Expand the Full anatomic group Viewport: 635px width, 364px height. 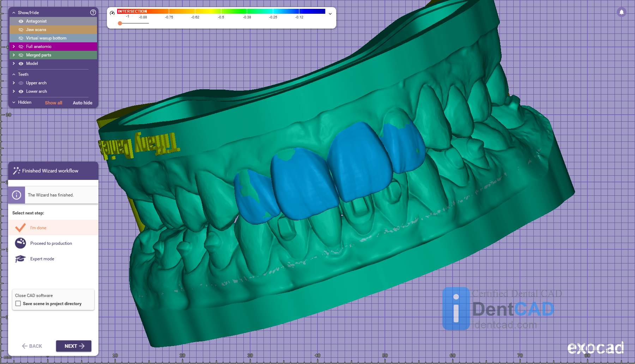pyautogui.click(x=14, y=47)
